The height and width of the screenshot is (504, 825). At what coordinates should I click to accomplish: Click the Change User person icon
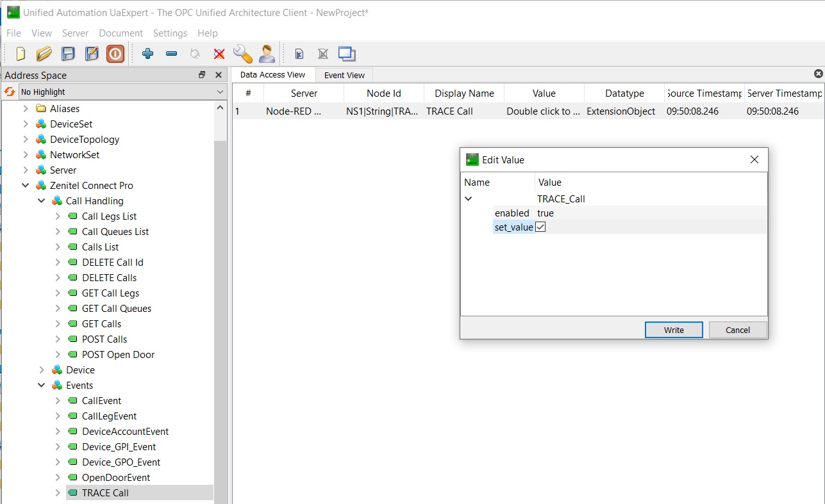tap(267, 54)
